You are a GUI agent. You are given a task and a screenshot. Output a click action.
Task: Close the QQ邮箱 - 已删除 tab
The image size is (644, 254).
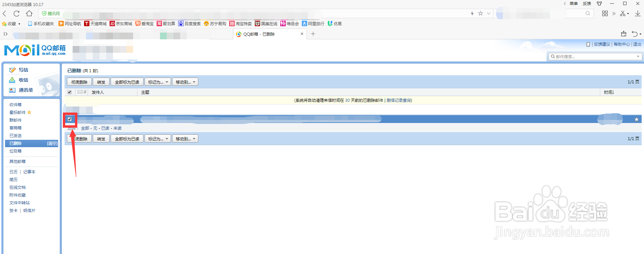pyautogui.click(x=302, y=34)
